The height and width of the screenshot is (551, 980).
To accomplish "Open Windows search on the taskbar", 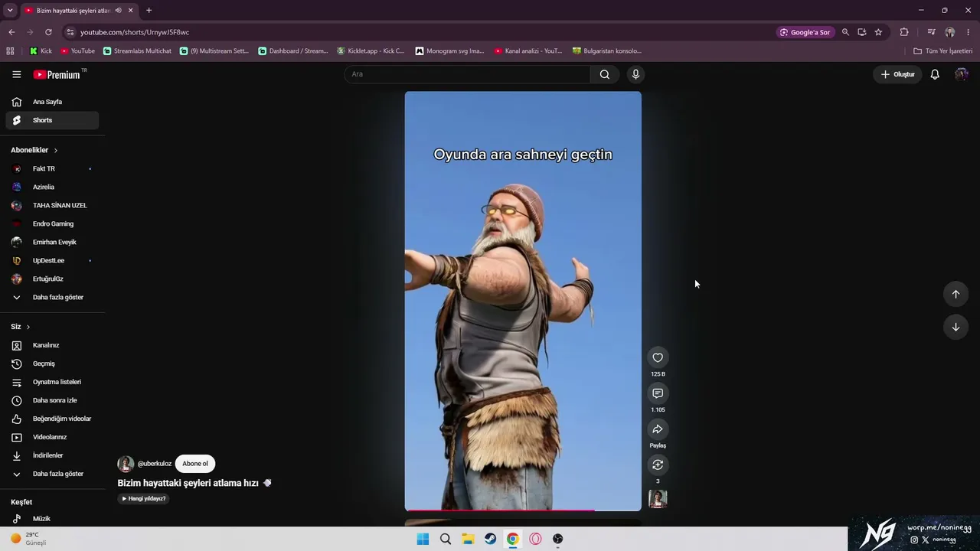I will coord(446,539).
